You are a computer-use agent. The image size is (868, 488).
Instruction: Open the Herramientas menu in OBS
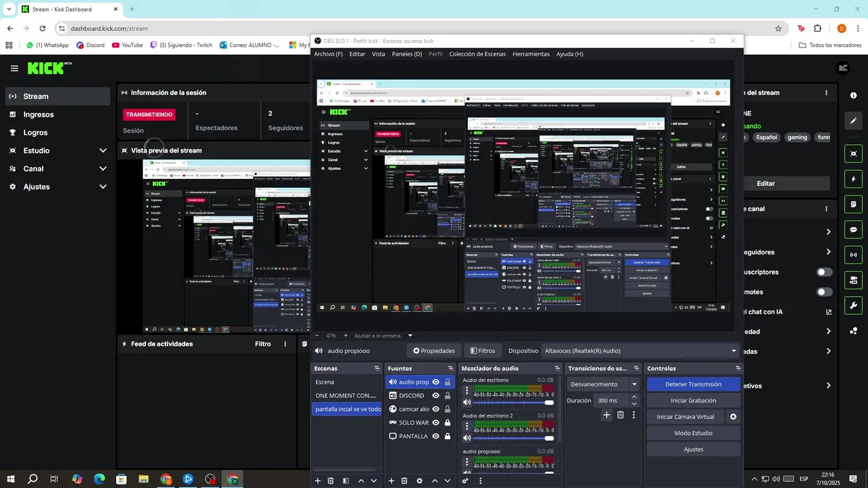(531, 54)
